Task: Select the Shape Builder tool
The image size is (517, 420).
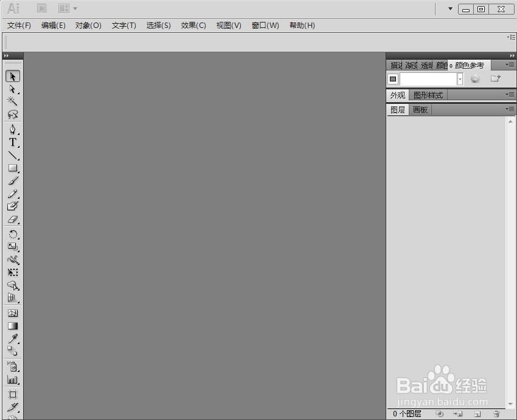Action: pos(13,285)
